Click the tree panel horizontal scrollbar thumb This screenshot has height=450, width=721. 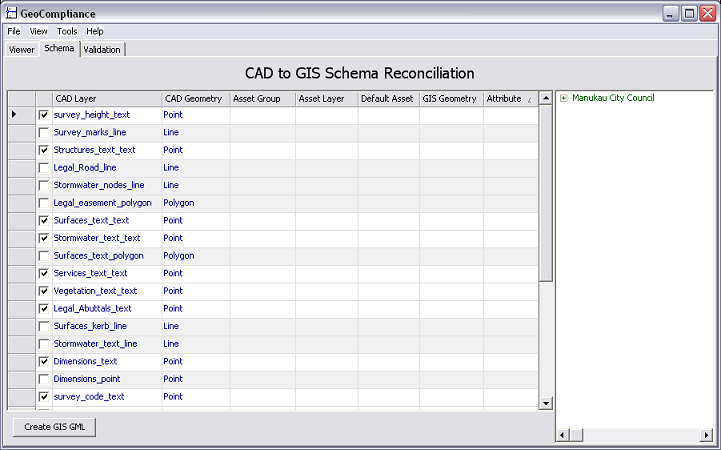[577, 434]
